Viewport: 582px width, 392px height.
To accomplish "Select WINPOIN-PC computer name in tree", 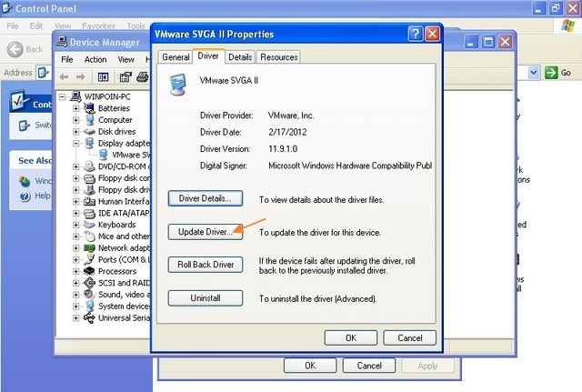I will (x=107, y=97).
